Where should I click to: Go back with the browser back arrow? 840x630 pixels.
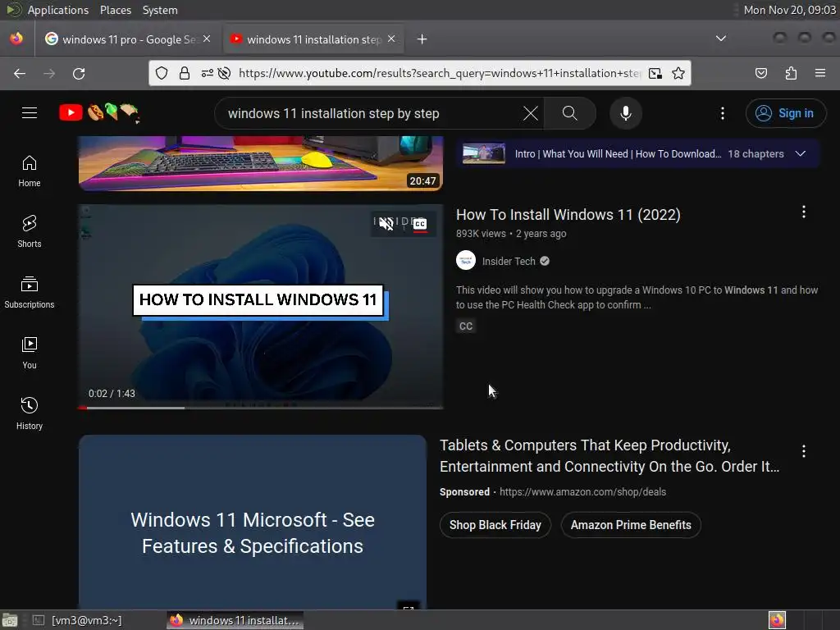[20, 73]
